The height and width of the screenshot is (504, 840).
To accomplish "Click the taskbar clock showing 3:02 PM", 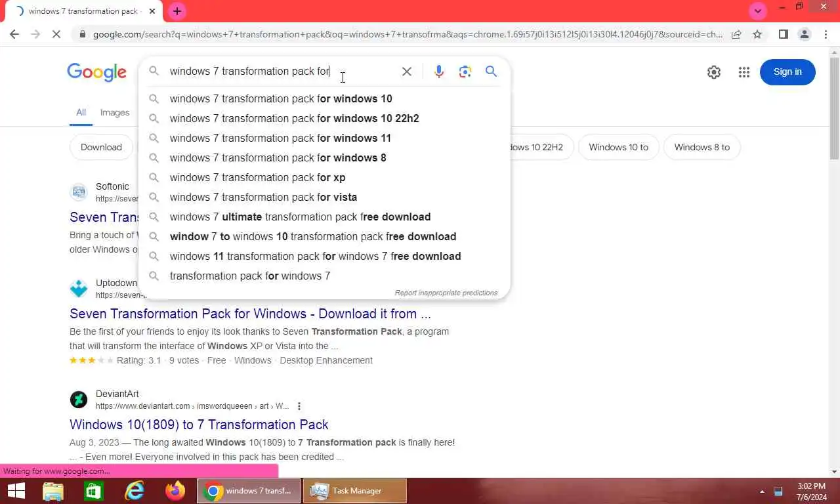I will [x=811, y=491].
